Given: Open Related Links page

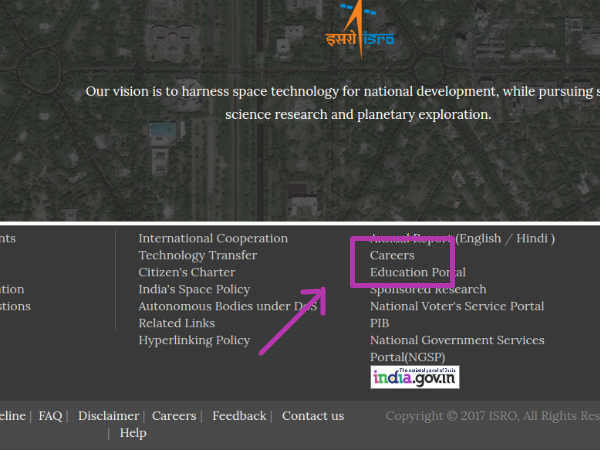Looking at the screenshot, I should (177, 323).
